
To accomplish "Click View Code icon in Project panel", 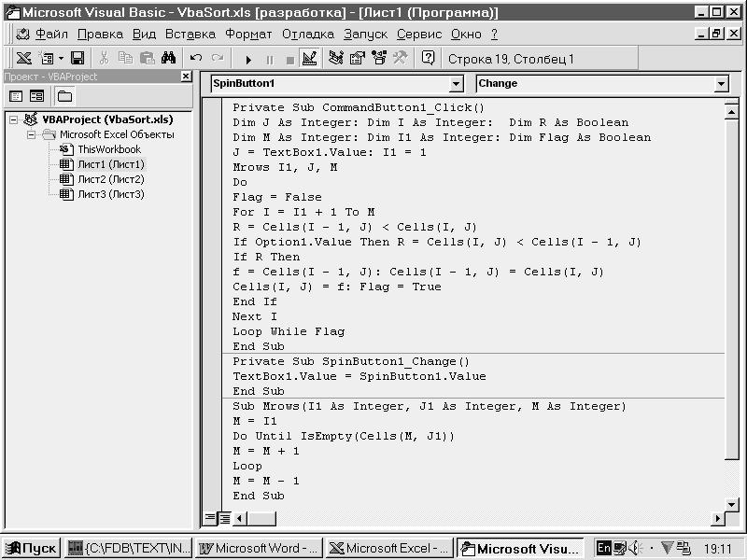I will point(16,96).
